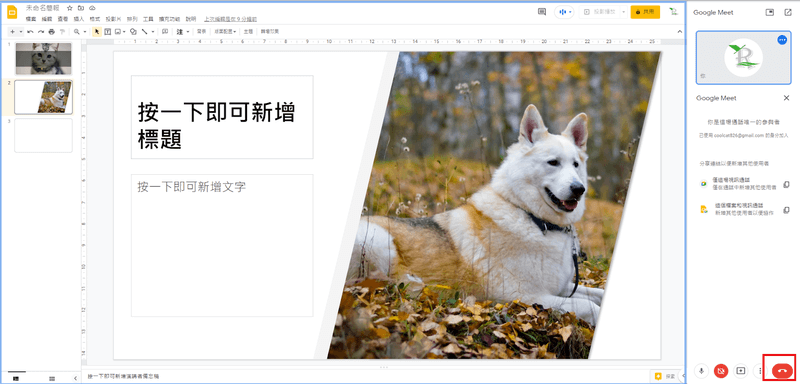
Task: Open the comment history icon
Action: coord(542,12)
